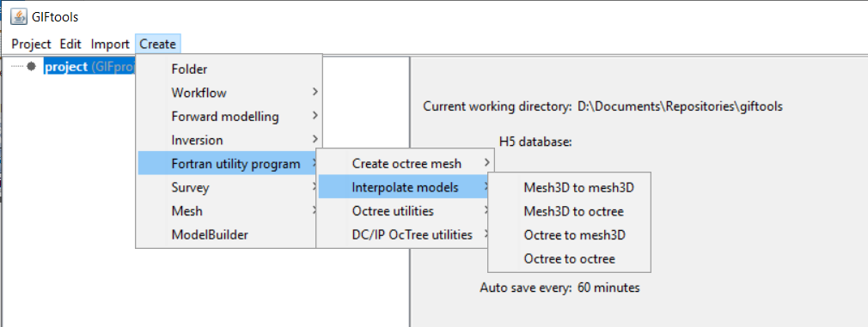The height and width of the screenshot is (327, 868).
Task: Choose Octree to mesh3D
Action: pyautogui.click(x=569, y=235)
